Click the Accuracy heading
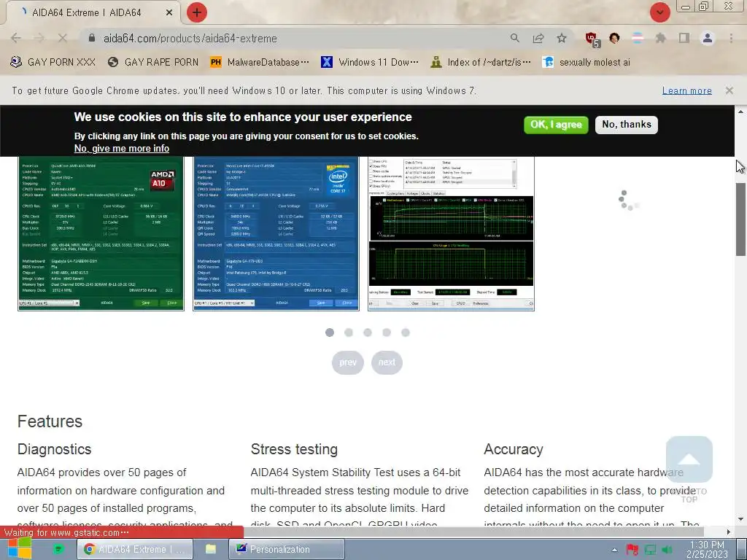Viewport: 747px width, 560px height. 514,449
